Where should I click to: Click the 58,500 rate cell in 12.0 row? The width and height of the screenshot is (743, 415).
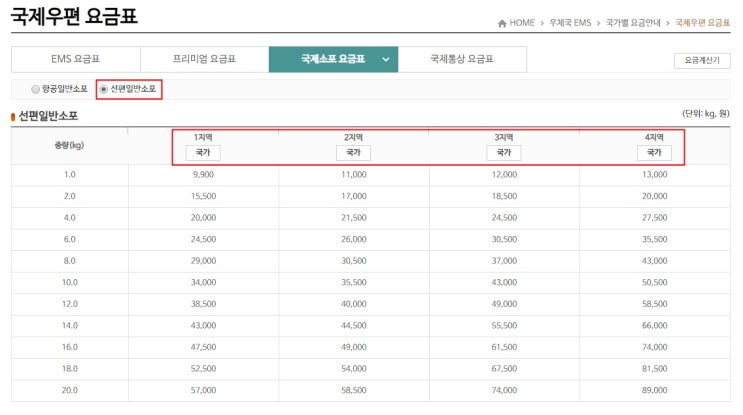tap(655, 304)
